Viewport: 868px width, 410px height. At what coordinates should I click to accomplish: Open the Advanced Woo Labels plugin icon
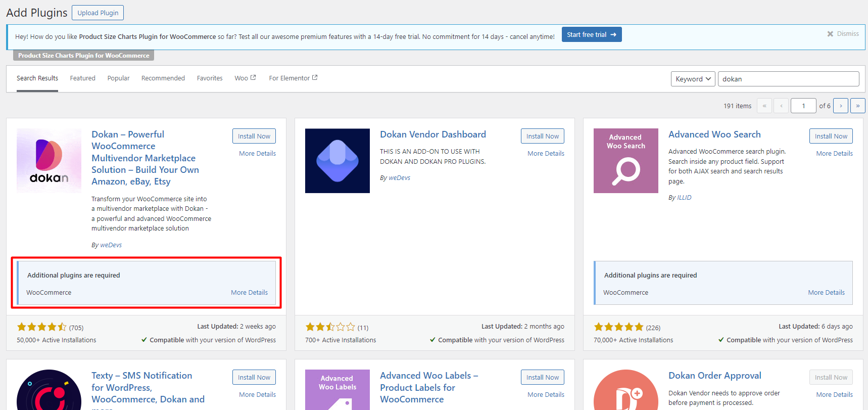(337, 390)
